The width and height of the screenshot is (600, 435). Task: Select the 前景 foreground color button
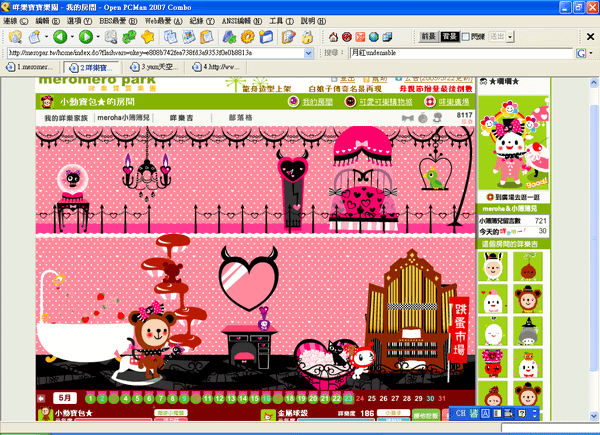click(x=428, y=37)
